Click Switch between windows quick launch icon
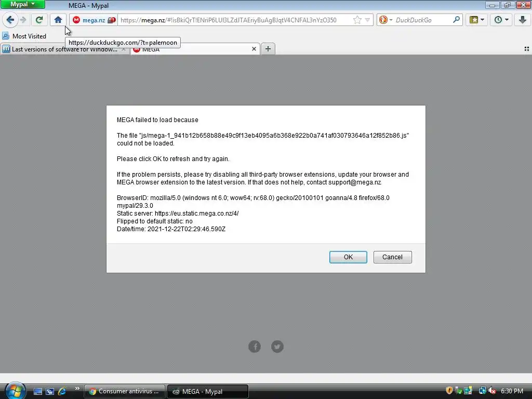 point(50,391)
